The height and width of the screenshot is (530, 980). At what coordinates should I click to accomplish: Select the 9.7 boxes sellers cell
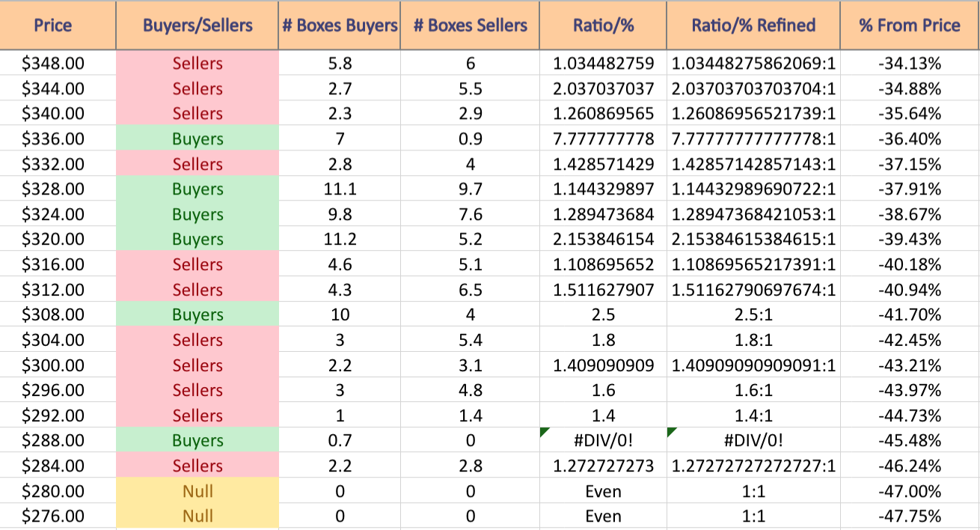[470, 189]
